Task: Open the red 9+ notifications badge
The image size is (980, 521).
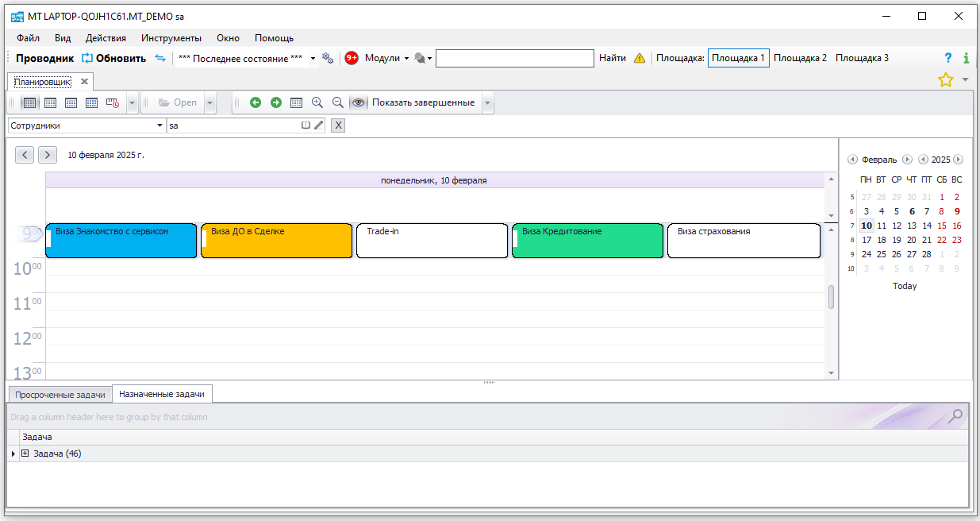Action: [352, 58]
